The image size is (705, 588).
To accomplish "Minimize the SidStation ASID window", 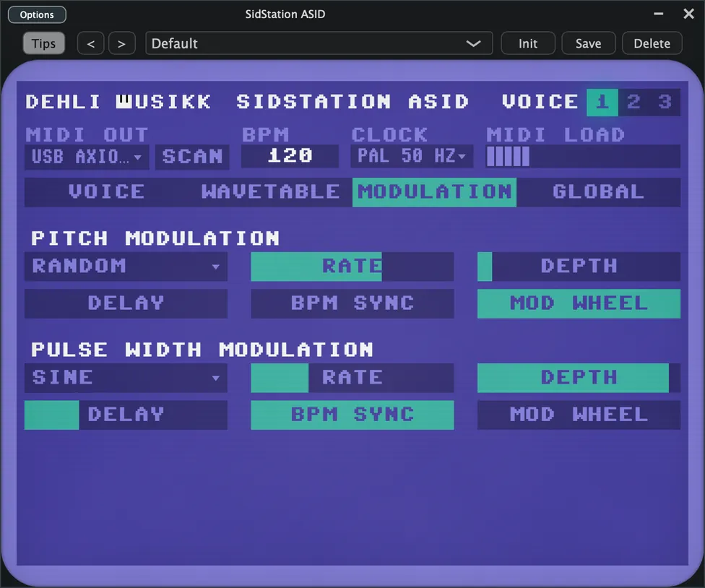I will click(658, 14).
